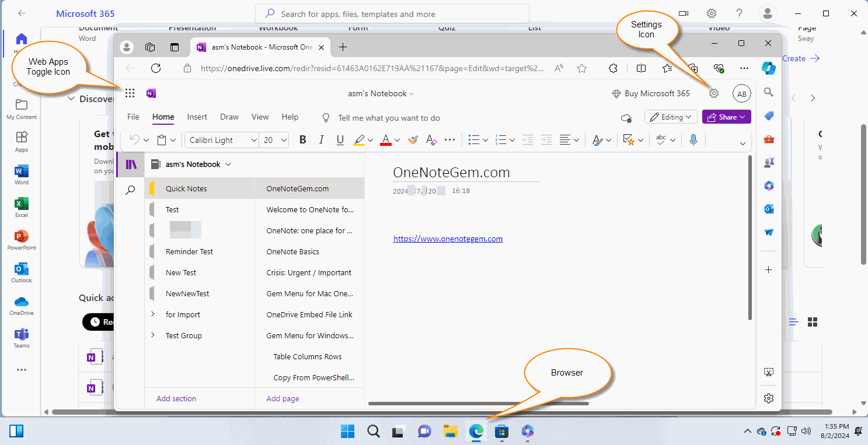Open Teams in Microsoft 365 sidebar
Viewport: 868px width, 445px height.
coord(22,338)
